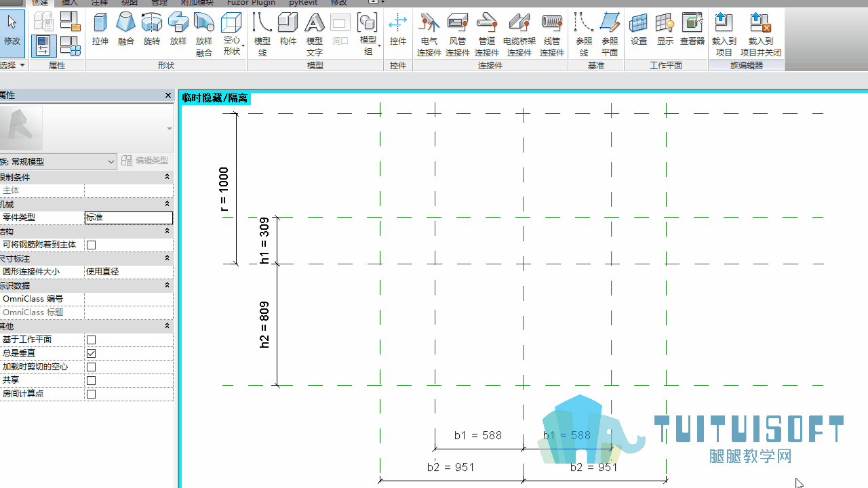This screenshot has height=488, width=868.
Task: Add a 风管连接件 duct connector
Action: click(x=458, y=34)
